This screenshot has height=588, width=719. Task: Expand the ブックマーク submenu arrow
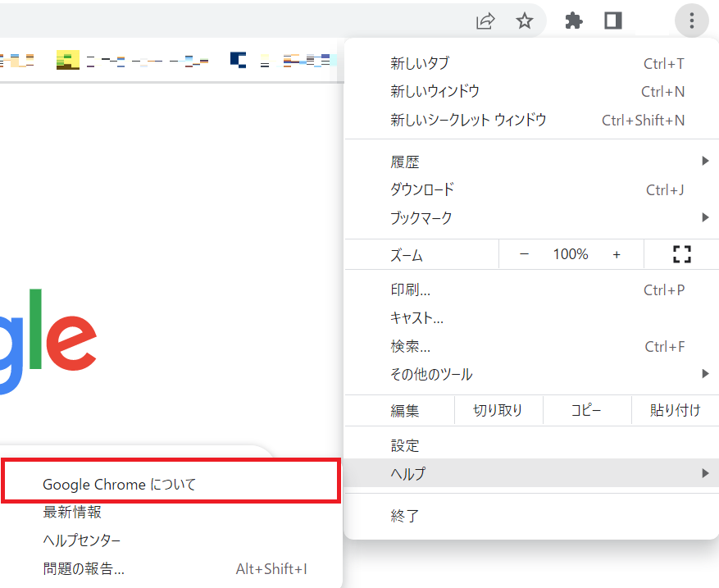pyautogui.click(x=705, y=217)
